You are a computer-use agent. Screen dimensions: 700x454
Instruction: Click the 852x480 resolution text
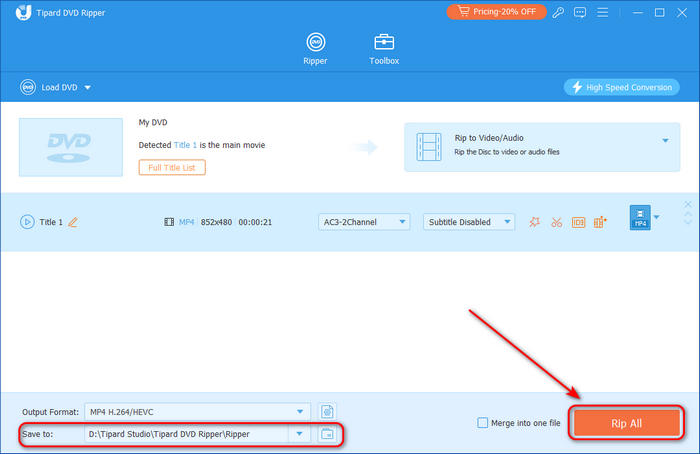tap(216, 222)
